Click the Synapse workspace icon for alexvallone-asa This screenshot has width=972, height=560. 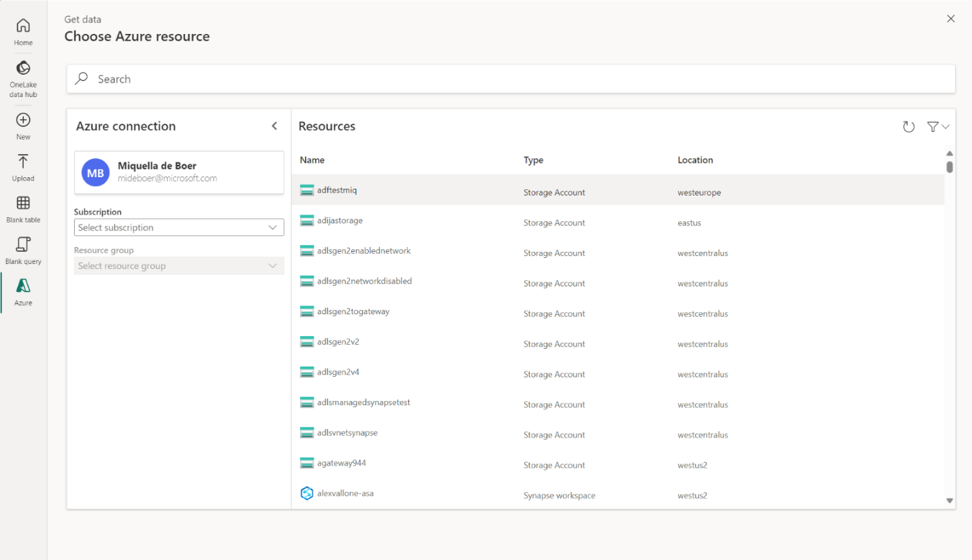(306, 493)
